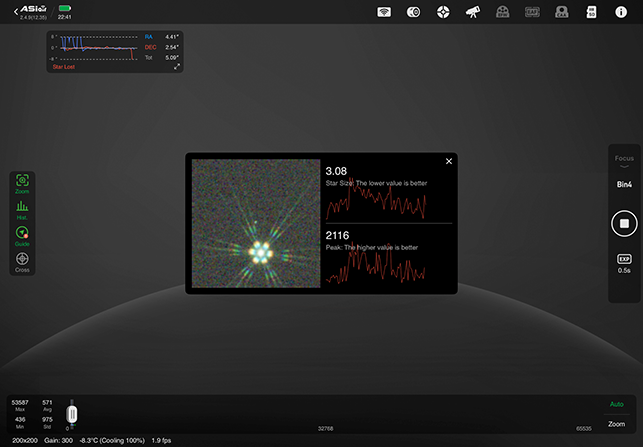This screenshot has height=447, width=643.
Task: Stop the capture with the stop button
Action: click(x=624, y=224)
